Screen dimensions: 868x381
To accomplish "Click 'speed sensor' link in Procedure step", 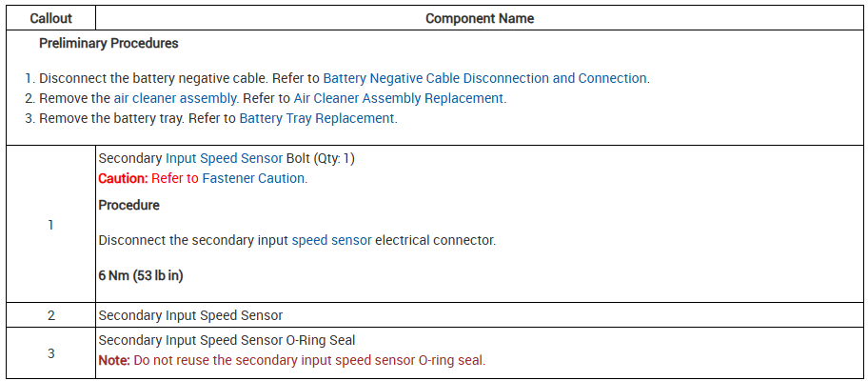I will point(331,240).
